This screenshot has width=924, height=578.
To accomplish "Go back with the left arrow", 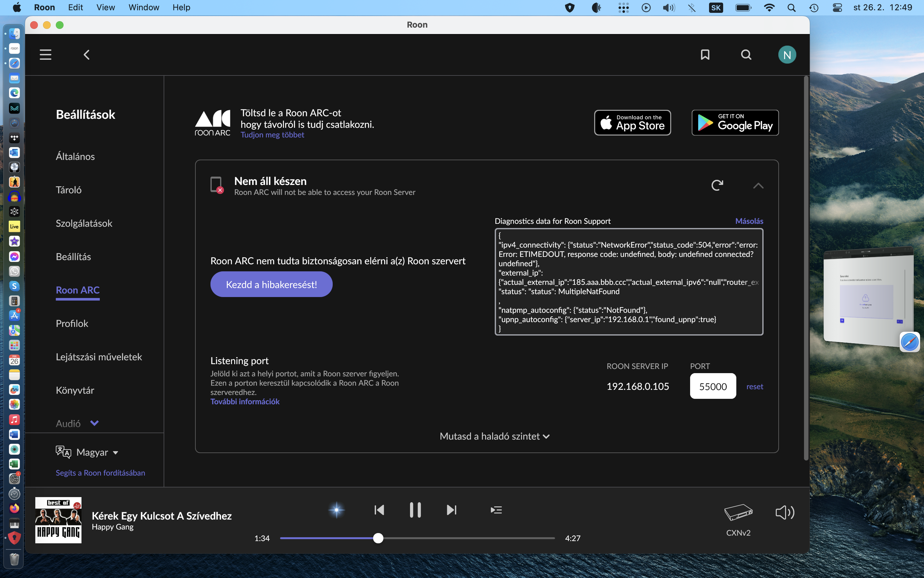I will [87, 55].
